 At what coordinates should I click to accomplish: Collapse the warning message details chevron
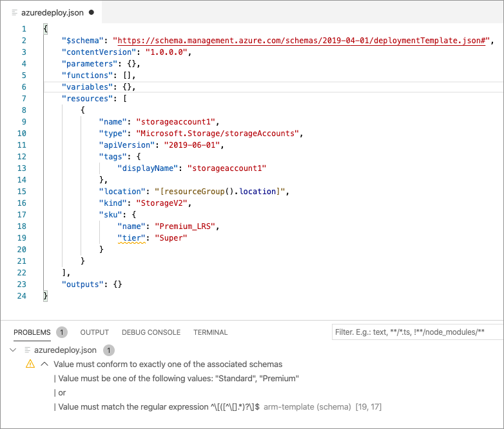coord(44,364)
